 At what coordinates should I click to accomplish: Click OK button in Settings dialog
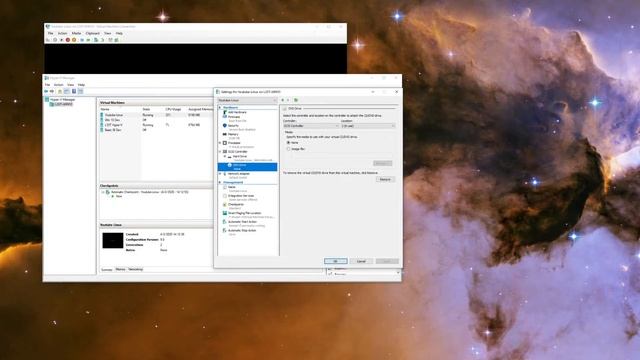tap(336, 261)
